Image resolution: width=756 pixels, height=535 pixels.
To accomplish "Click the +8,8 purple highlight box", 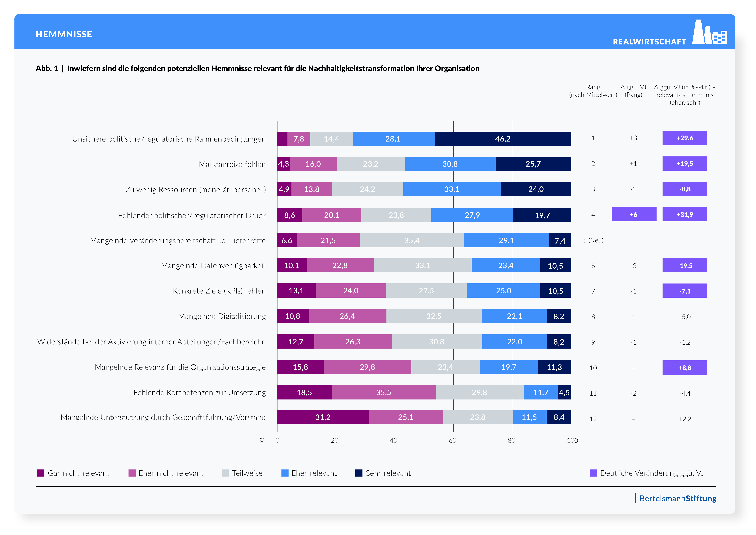I will point(685,368).
